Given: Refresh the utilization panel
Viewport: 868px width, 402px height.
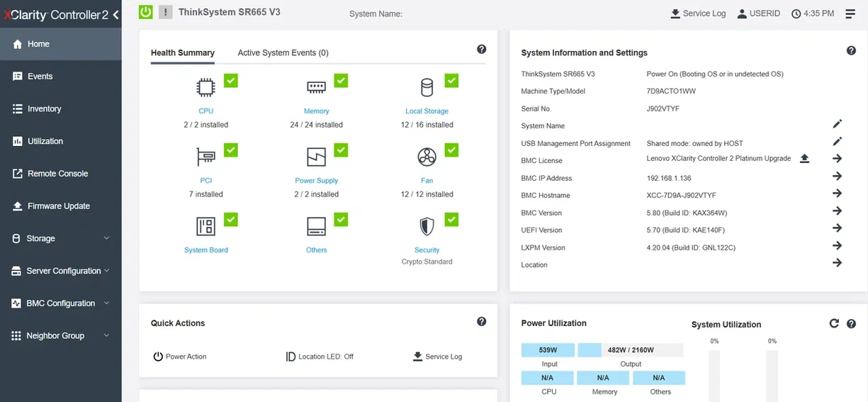Looking at the screenshot, I should coord(834,323).
